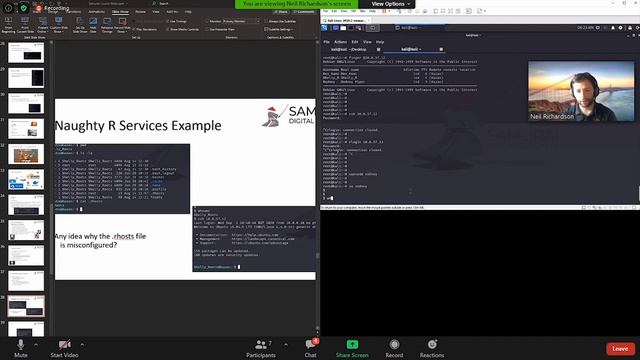Viewport: 640px width, 360px height.
Task: Click Share Screen in Zoom
Action: [x=352, y=349]
